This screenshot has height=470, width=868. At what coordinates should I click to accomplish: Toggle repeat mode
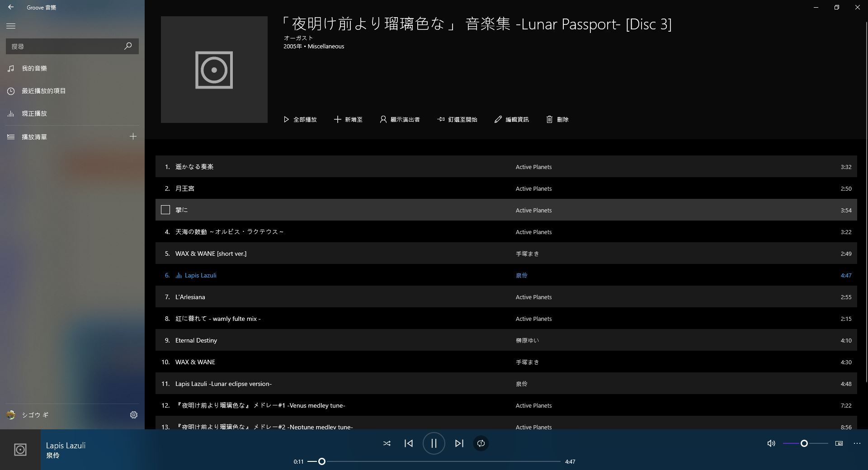[x=481, y=443]
